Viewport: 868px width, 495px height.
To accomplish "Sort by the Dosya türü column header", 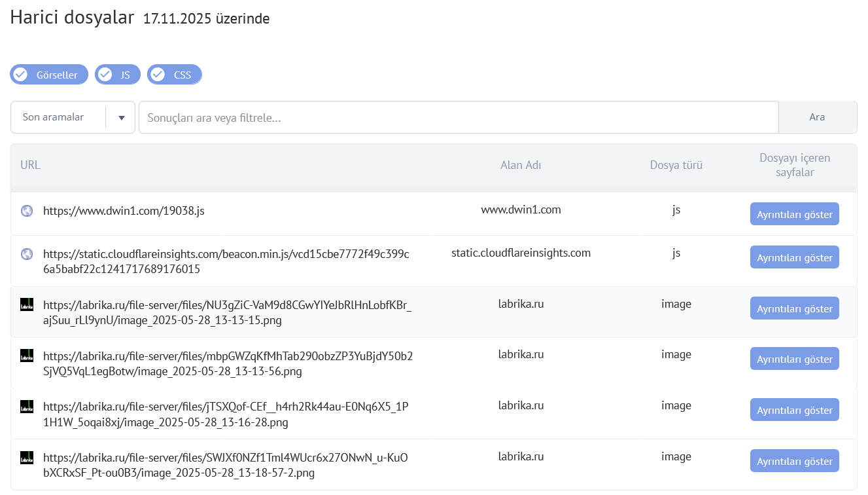I will 676,165.
